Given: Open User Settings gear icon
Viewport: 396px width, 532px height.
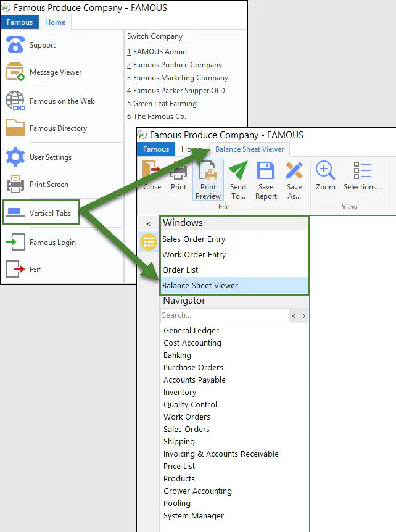Looking at the screenshot, I should pos(15,157).
